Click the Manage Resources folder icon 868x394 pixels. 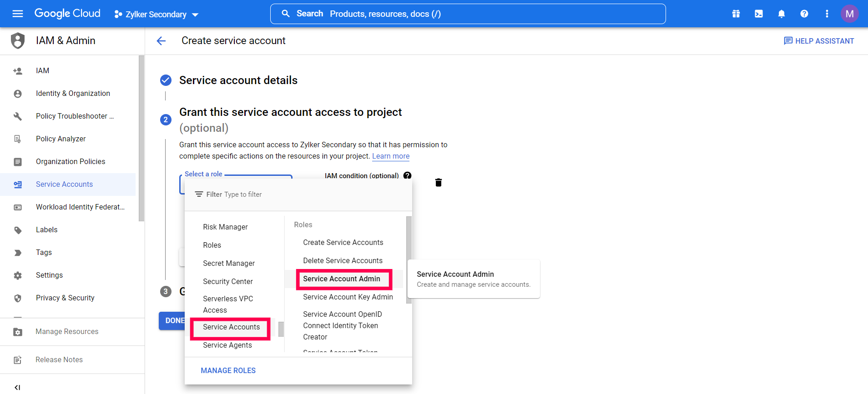pos(18,332)
